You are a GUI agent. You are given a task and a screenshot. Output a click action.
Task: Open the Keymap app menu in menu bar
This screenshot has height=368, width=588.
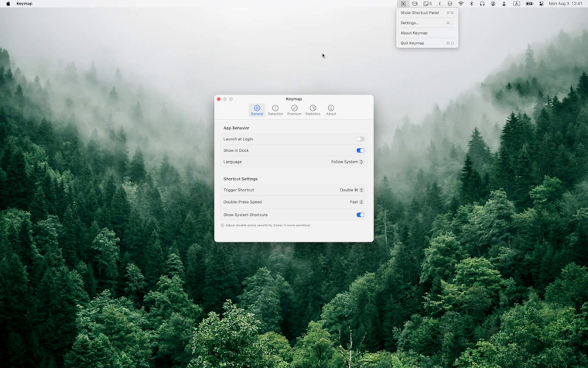[x=25, y=3]
